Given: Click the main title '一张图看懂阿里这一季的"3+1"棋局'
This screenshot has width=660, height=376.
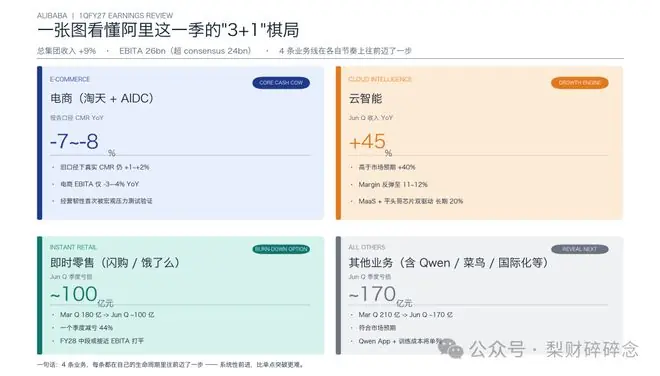Looking at the screenshot, I should pos(168,30).
